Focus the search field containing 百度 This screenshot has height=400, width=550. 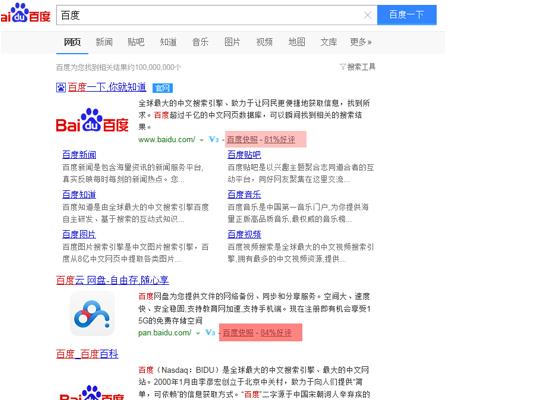[x=216, y=15]
